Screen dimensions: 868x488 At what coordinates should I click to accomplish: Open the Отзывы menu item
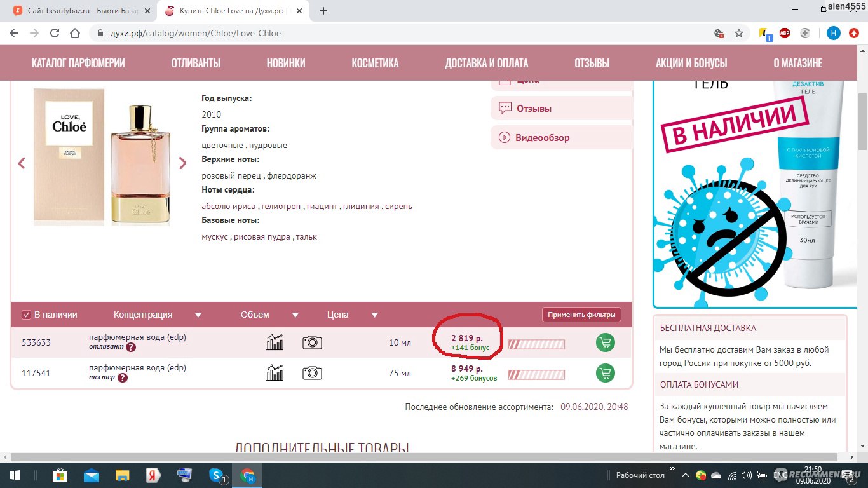(592, 63)
